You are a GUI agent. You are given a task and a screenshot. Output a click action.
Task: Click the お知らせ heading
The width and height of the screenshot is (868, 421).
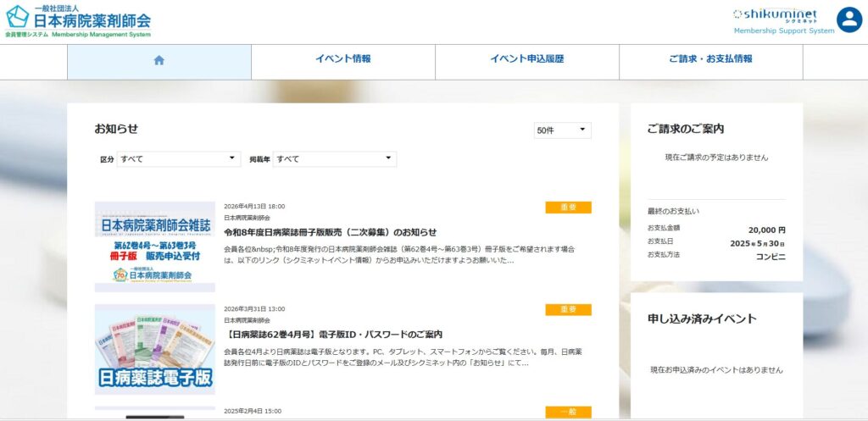tap(116, 129)
